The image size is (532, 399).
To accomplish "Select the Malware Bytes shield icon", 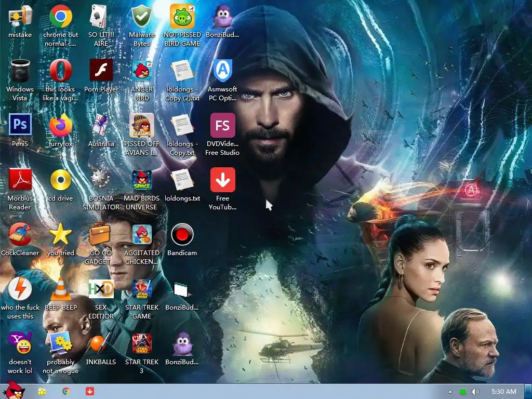I will pyautogui.click(x=141, y=16).
